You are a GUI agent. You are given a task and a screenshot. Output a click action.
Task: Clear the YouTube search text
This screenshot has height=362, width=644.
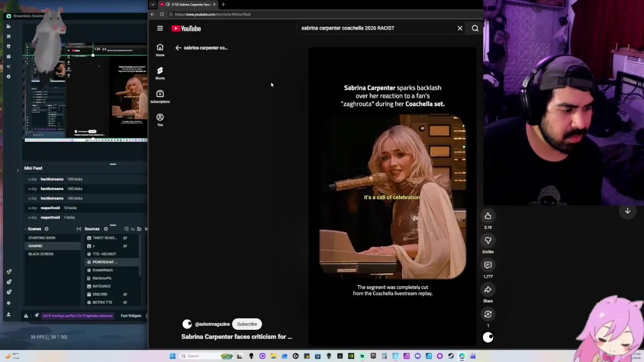coord(460,28)
